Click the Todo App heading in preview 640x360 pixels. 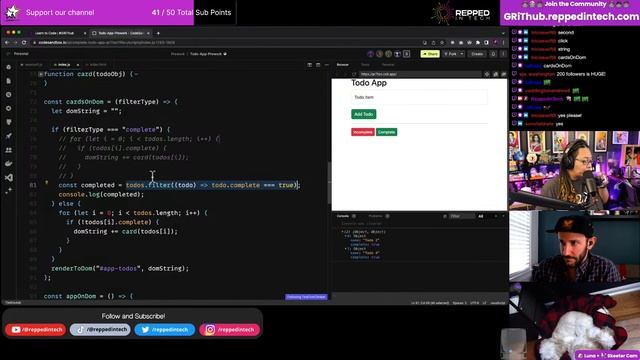369,83
